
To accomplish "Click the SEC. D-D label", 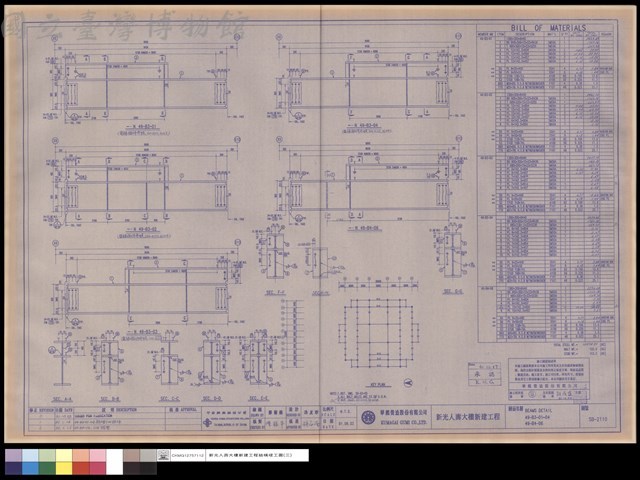I will pyautogui.click(x=212, y=399).
